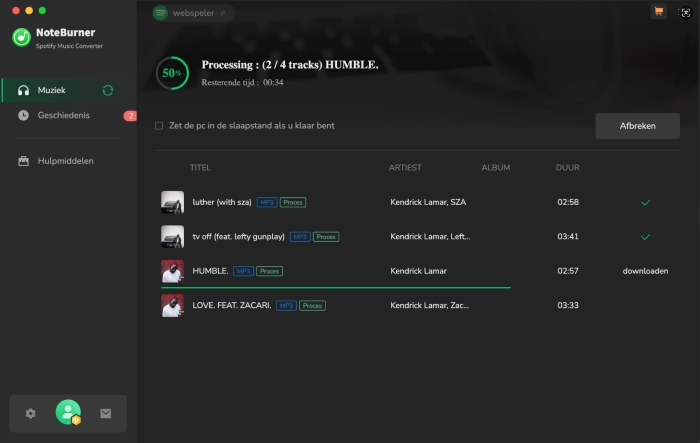Click Proces tag on LOVE. FEAT. ZACARI. row
This screenshot has height=443, width=700.
click(x=312, y=305)
